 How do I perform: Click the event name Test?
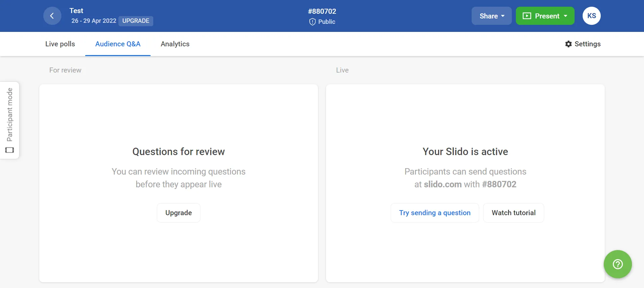tap(76, 11)
